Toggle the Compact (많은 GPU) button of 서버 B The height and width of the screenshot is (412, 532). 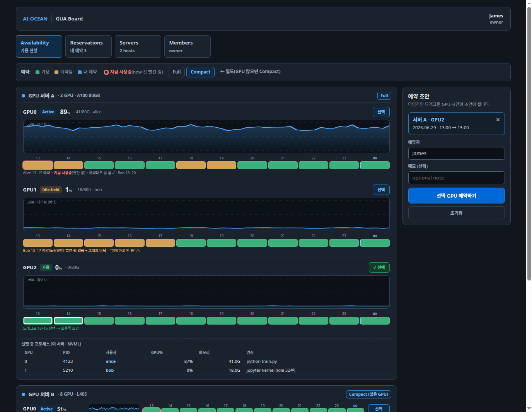tap(368, 394)
